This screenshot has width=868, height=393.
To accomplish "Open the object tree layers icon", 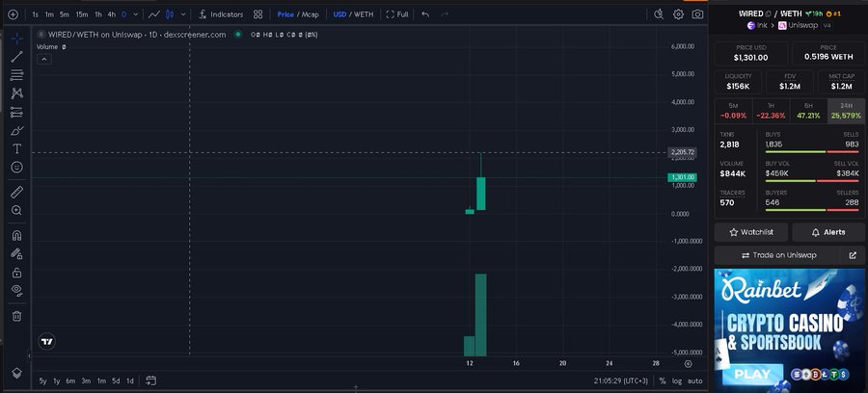I will click(x=17, y=373).
